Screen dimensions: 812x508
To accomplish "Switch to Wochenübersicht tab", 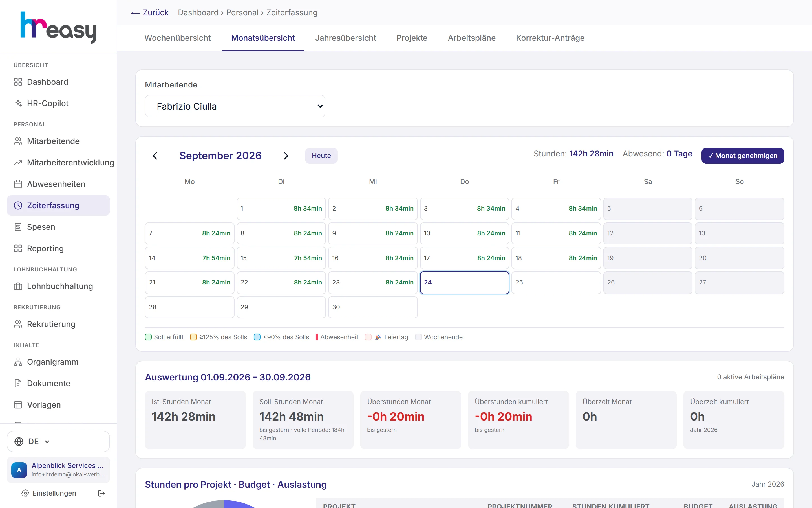I will pos(178,38).
